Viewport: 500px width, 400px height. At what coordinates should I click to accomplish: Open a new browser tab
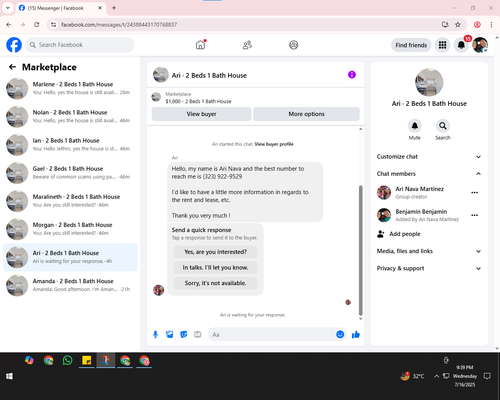pyautogui.click(x=114, y=8)
